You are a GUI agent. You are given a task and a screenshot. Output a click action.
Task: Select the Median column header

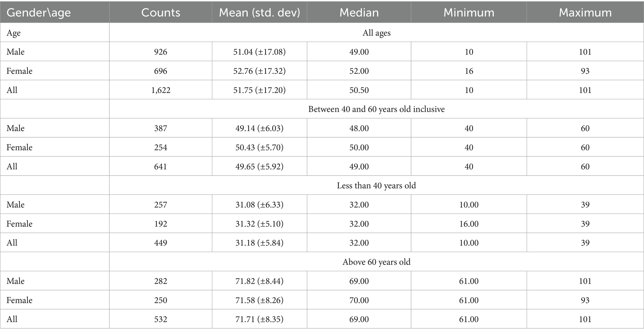(x=359, y=12)
